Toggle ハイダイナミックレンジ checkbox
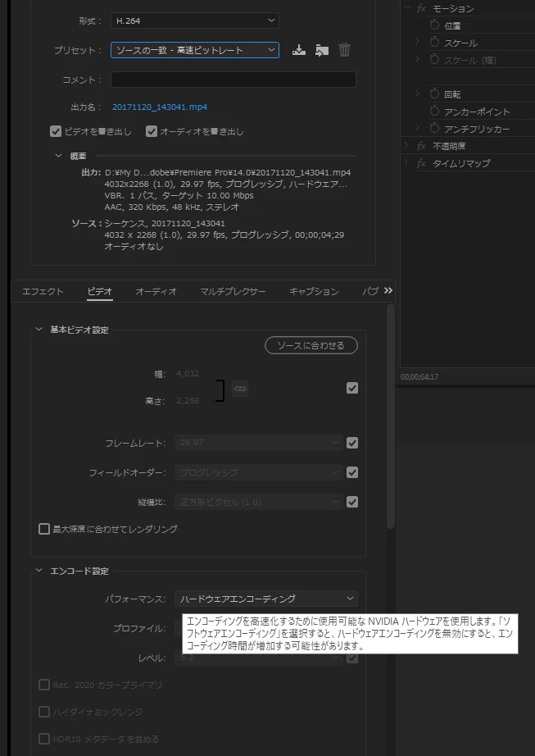535x756 pixels. (43, 712)
